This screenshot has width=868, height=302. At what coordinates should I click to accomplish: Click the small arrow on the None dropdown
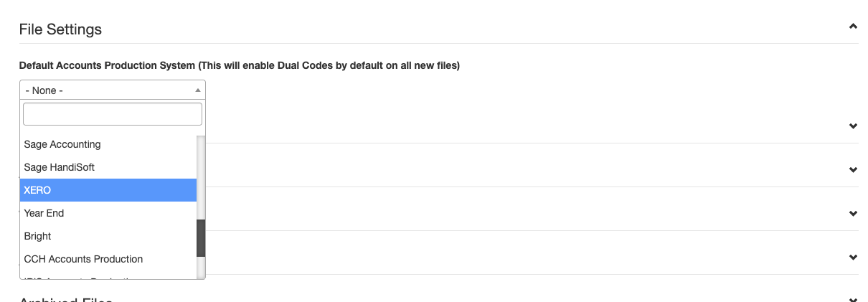(198, 90)
